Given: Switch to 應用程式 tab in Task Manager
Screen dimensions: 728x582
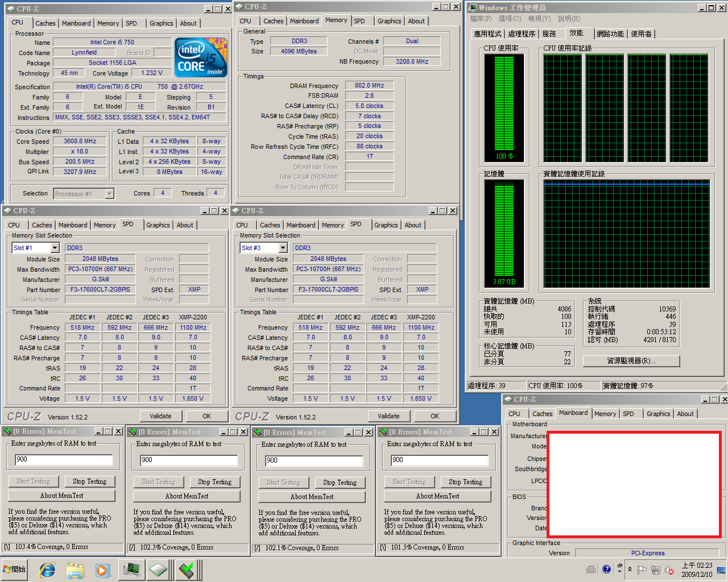Looking at the screenshot, I should click(487, 34).
